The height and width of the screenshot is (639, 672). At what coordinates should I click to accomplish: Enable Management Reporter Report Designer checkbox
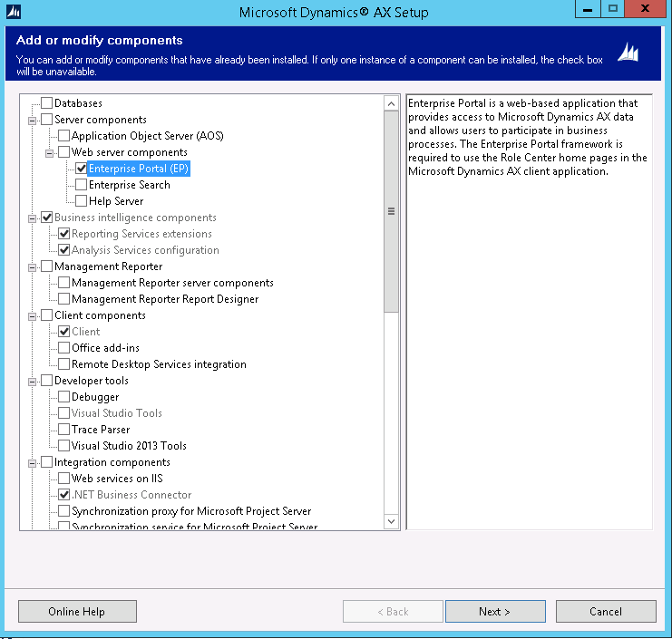tap(63, 298)
